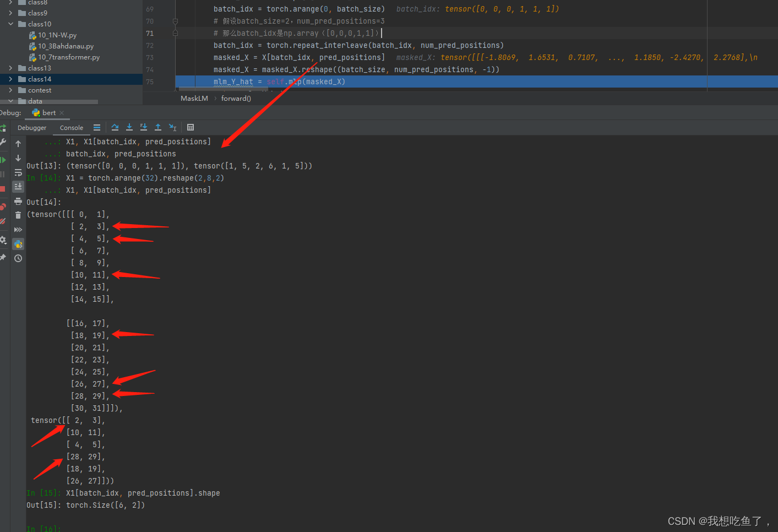Click the Rerun bert icon
This screenshot has width=778, height=532.
[x=3, y=128]
